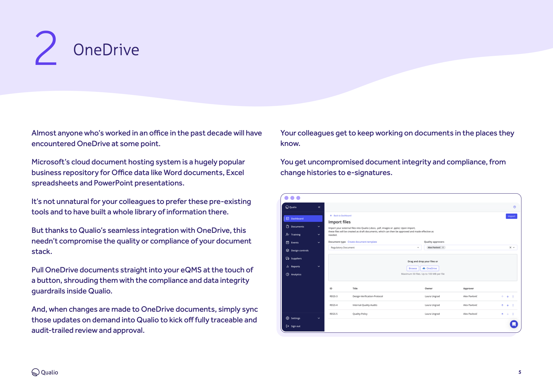
Task: Click the help question mark icon
Action: click(x=514, y=207)
